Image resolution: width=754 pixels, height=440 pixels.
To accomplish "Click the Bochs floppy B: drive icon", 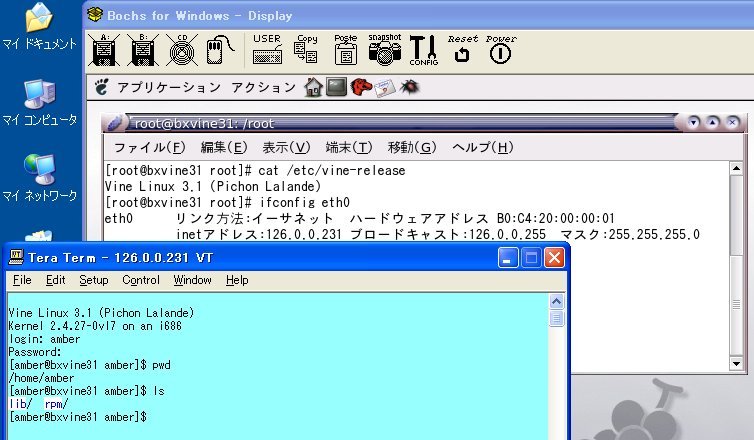I will click(143, 50).
